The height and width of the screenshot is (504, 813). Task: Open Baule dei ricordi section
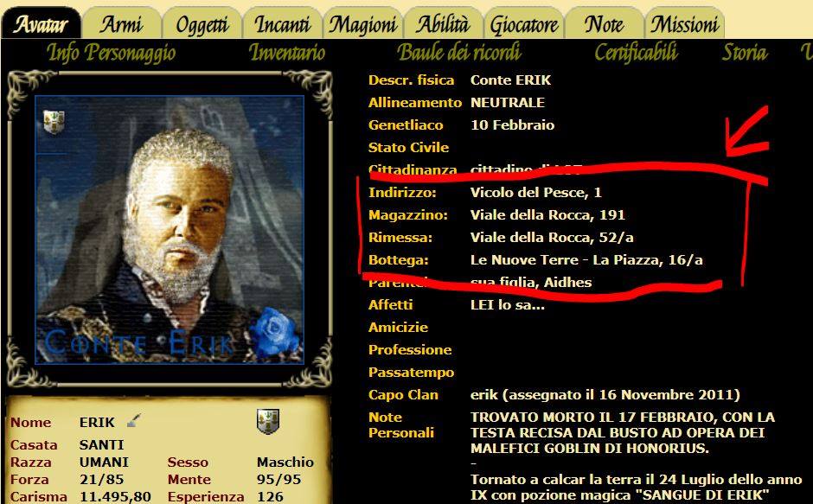[x=459, y=53]
